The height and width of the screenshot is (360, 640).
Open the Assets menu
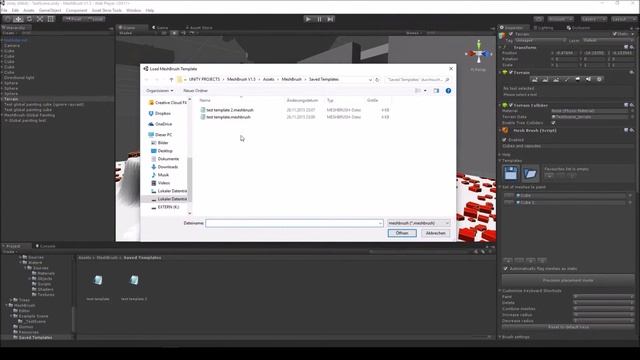(29, 10)
